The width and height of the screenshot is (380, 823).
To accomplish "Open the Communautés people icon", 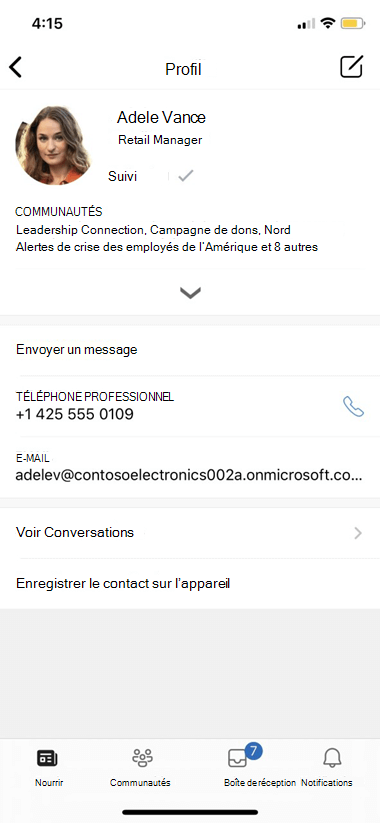I will [x=142, y=758].
